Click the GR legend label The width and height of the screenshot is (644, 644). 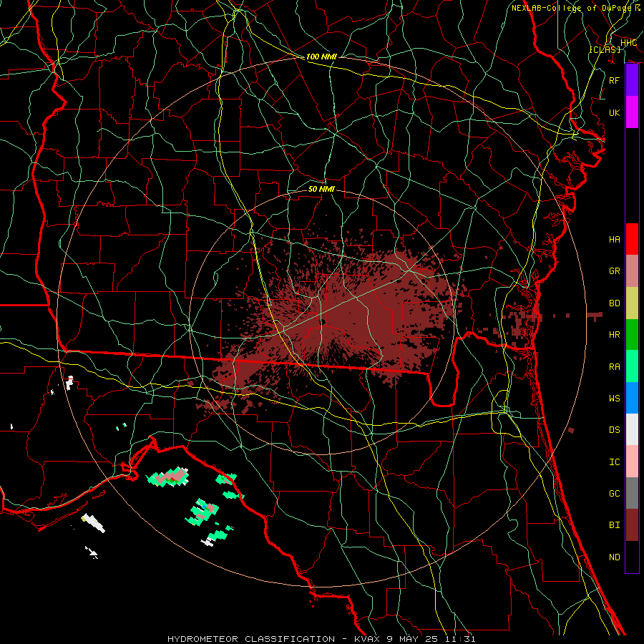click(x=615, y=271)
